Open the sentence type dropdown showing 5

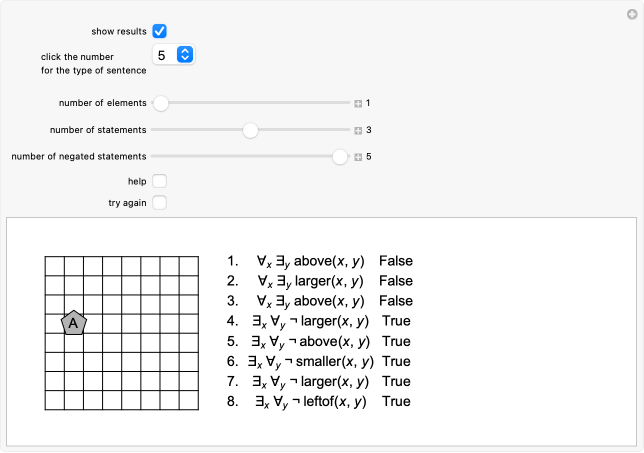tap(172, 55)
